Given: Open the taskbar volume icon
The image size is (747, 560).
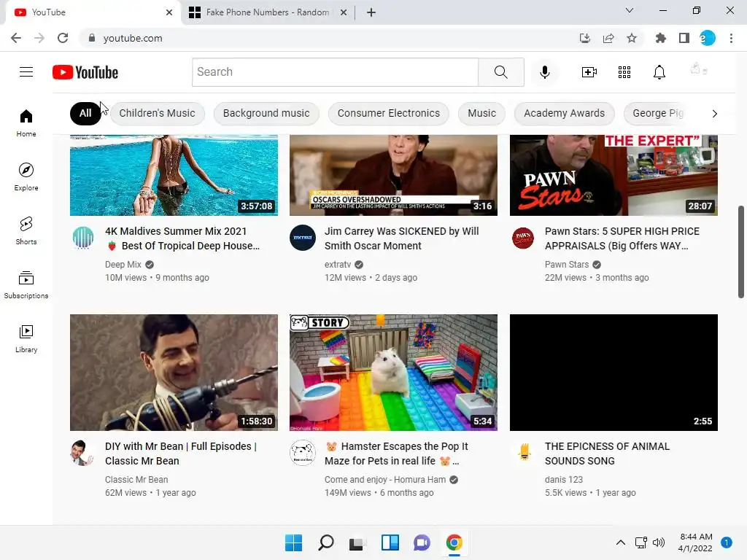Looking at the screenshot, I should (x=659, y=542).
